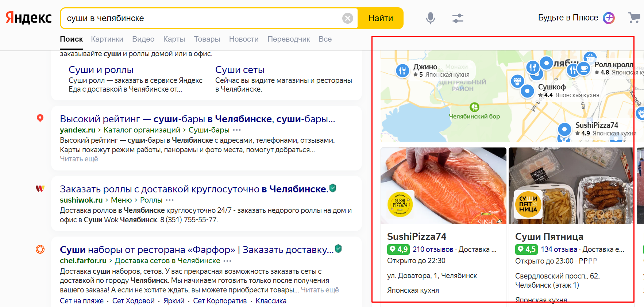Activate voice search microphone
644x307 pixels.
[x=431, y=18]
